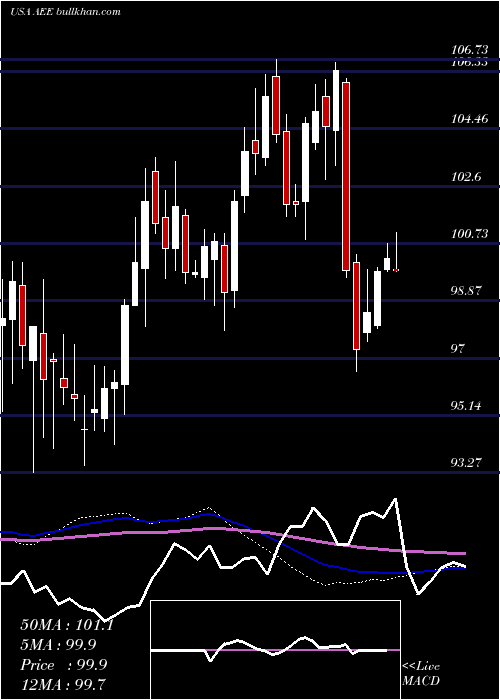The width and height of the screenshot is (500, 700).
Task: Click the '50MA : 101.1' readout
Action: tap(67, 625)
